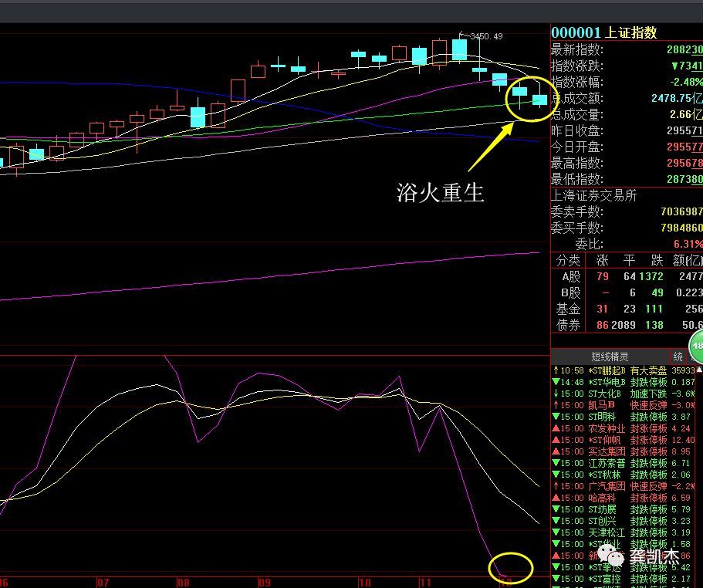
Task: Select the A股 row label
Action: [x=571, y=276]
